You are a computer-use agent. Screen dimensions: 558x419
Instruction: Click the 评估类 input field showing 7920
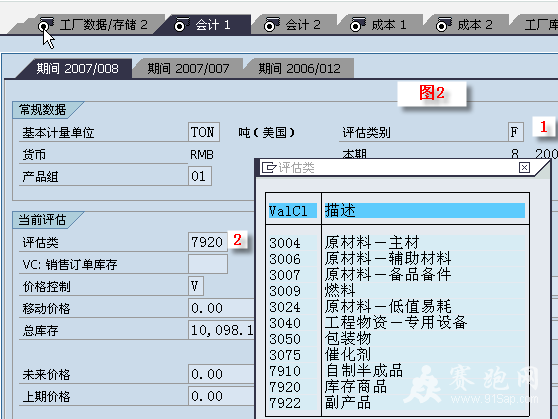click(x=207, y=242)
